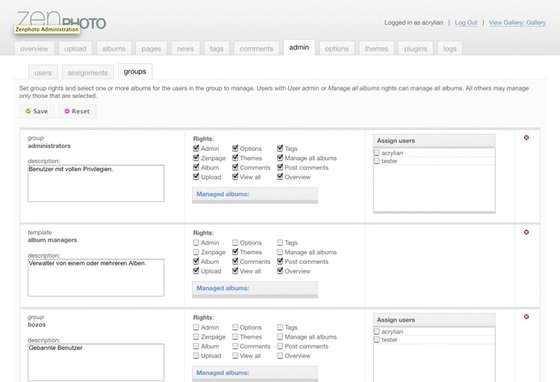The image size is (560, 382).
Task: Enable Admin right for bozos group
Action: click(x=196, y=327)
